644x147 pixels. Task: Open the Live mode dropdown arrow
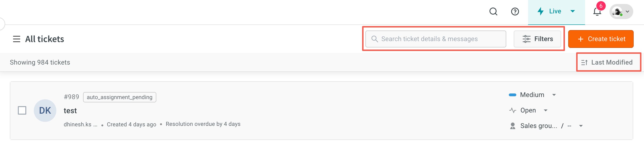(572, 11)
